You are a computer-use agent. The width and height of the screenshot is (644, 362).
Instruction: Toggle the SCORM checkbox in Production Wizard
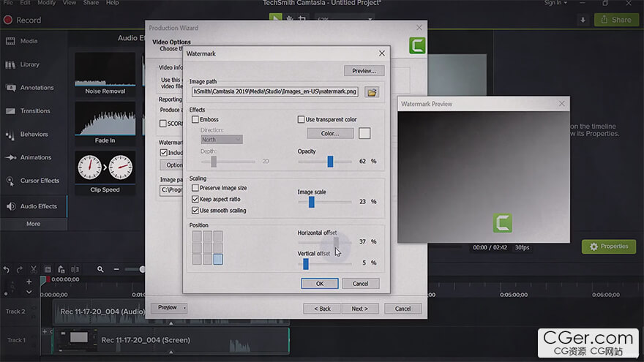point(163,124)
